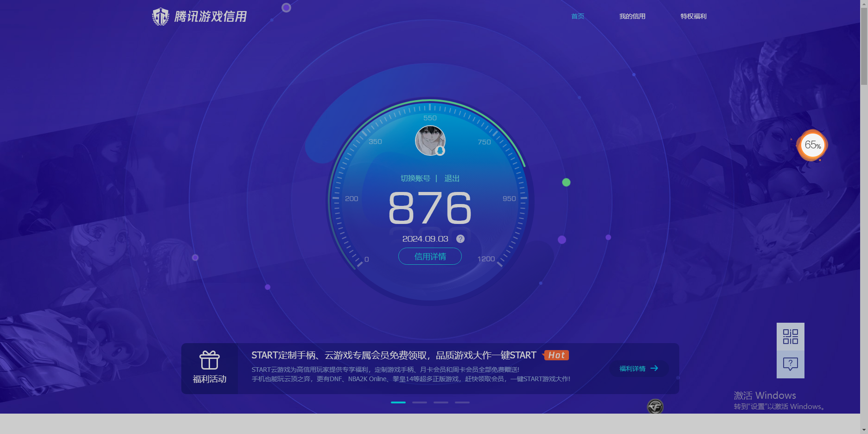Image resolution: width=868 pixels, height=434 pixels.
Task: Open 信用详情 credit details button
Action: click(x=430, y=256)
